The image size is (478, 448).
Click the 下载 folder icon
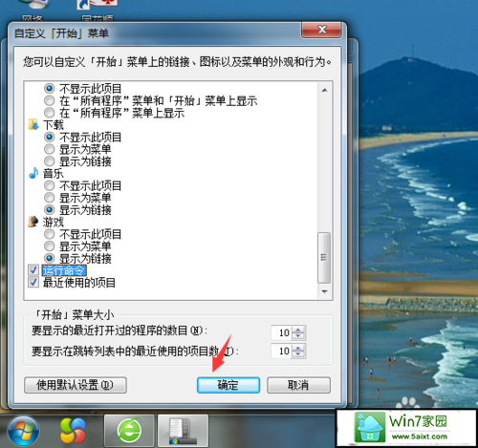click(x=33, y=124)
